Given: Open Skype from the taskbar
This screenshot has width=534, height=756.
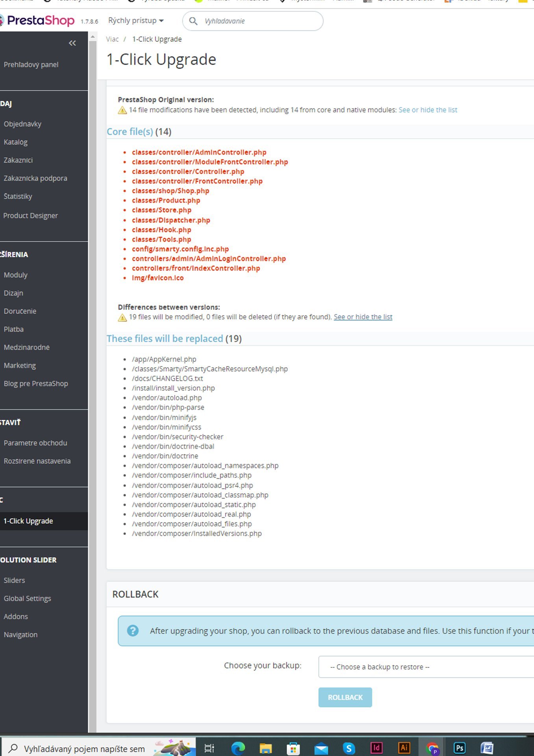Looking at the screenshot, I should click(x=349, y=748).
